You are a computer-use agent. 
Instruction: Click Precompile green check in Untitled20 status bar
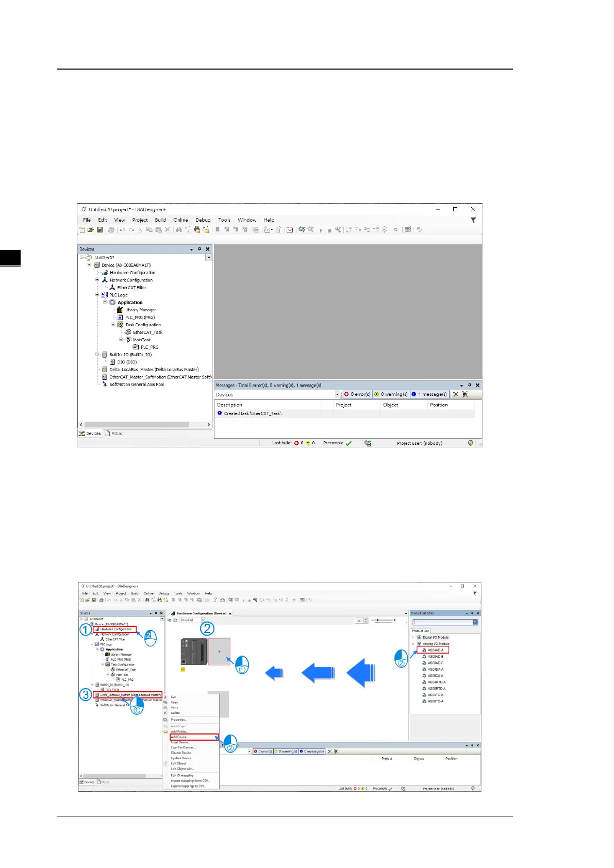pyautogui.click(x=349, y=443)
